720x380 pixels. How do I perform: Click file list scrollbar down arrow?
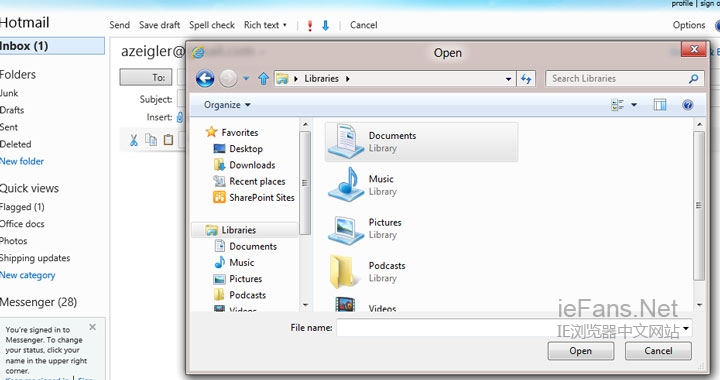[x=699, y=305]
